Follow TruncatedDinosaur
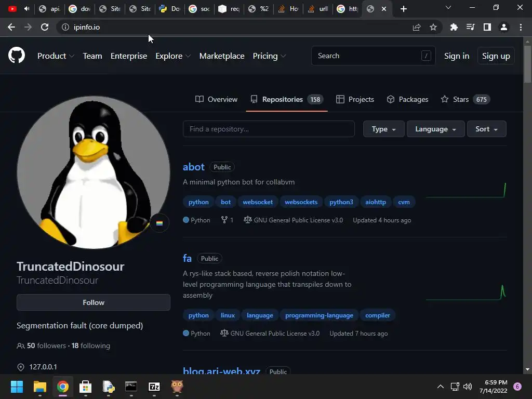This screenshot has height=399, width=532. (94, 302)
